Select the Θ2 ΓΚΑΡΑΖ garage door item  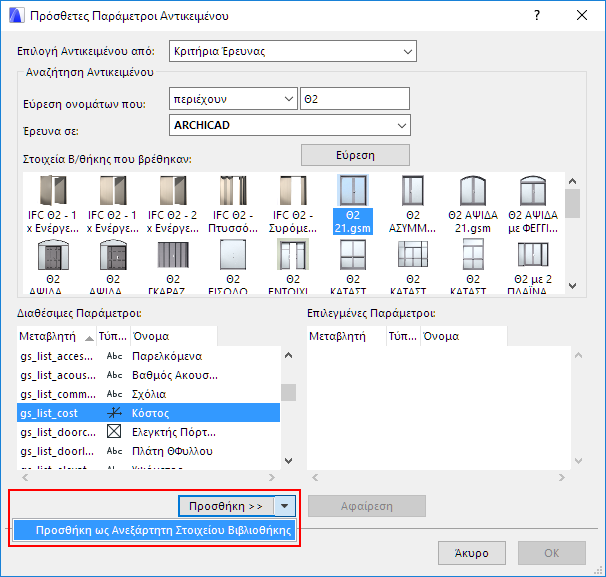point(173,267)
